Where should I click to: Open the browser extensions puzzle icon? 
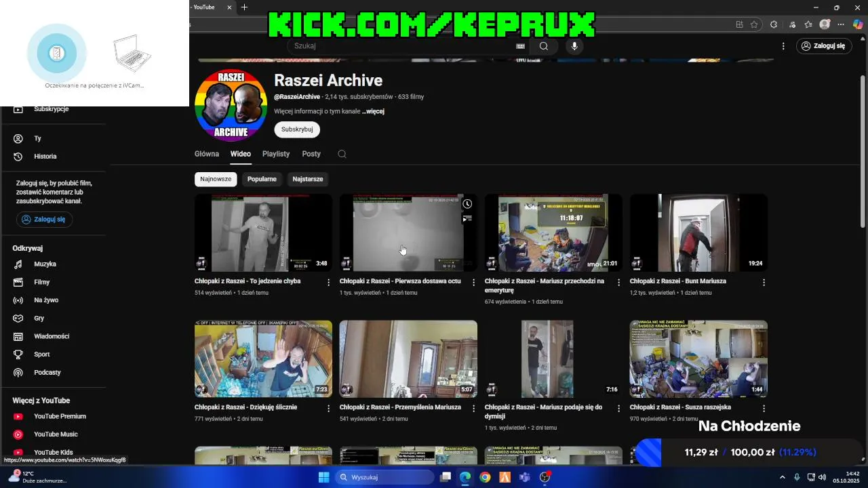click(774, 24)
